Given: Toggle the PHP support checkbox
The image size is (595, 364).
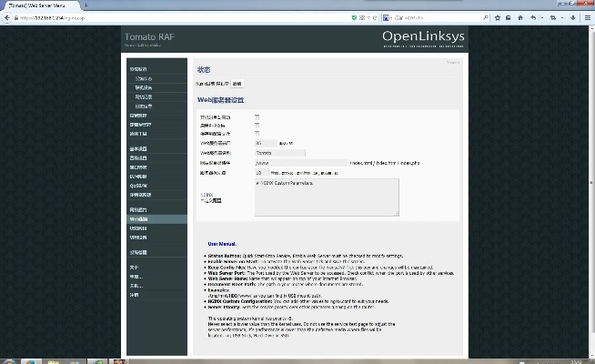Looking at the screenshot, I should [257, 126].
